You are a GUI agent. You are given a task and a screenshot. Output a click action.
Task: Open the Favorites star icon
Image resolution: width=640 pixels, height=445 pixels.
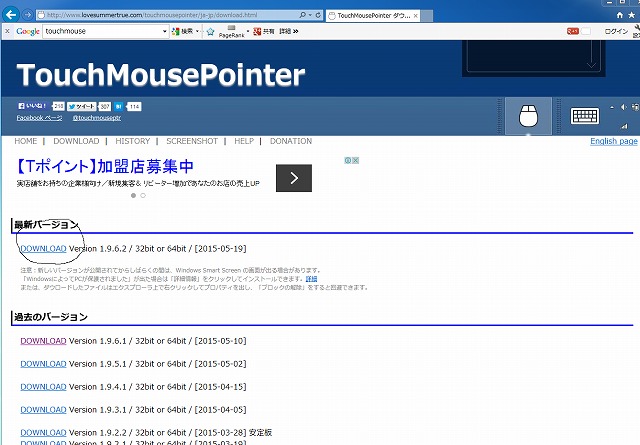coord(631,15)
